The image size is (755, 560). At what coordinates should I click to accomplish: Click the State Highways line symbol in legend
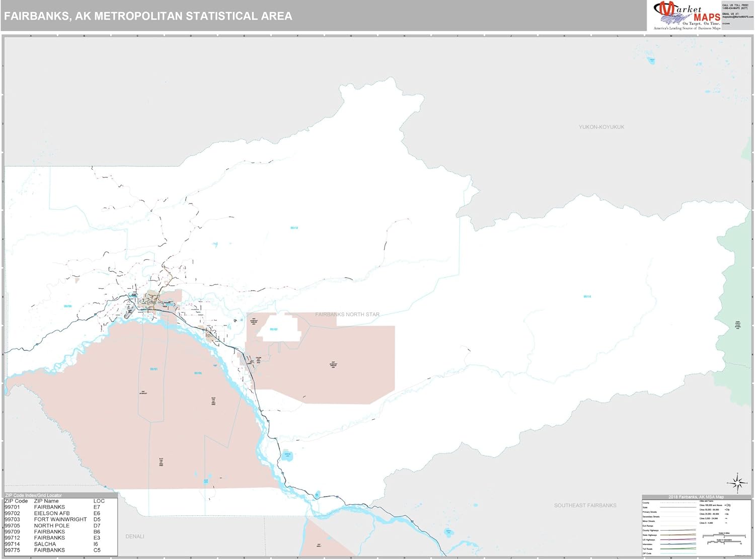[x=677, y=535]
